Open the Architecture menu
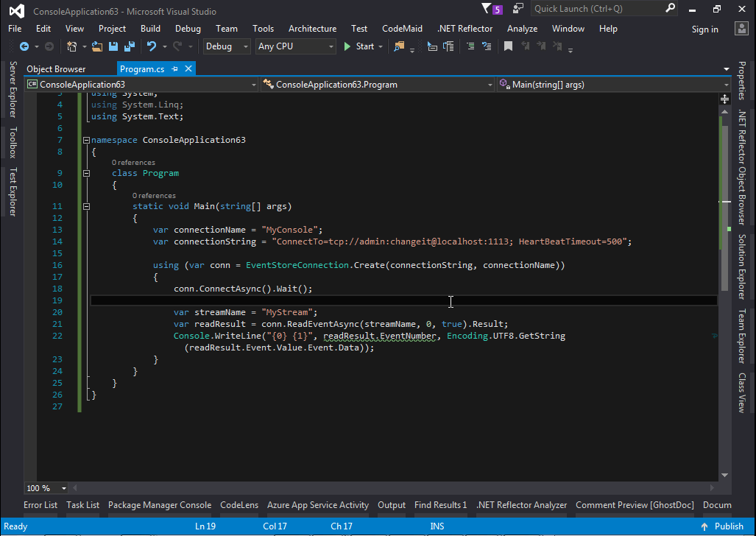This screenshot has width=756, height=536. 312,29
